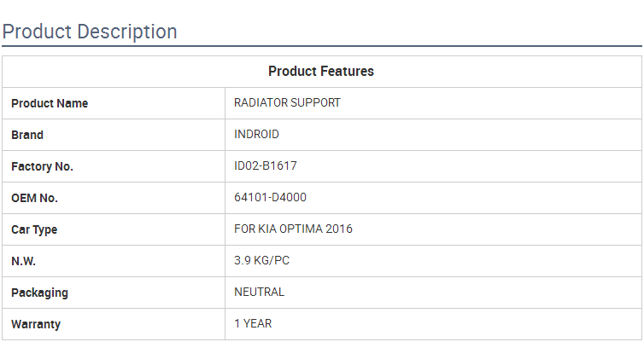Click the Product Features table header
Screen dimensions: 644x342
pyautogui.click(x=321, y=72)
